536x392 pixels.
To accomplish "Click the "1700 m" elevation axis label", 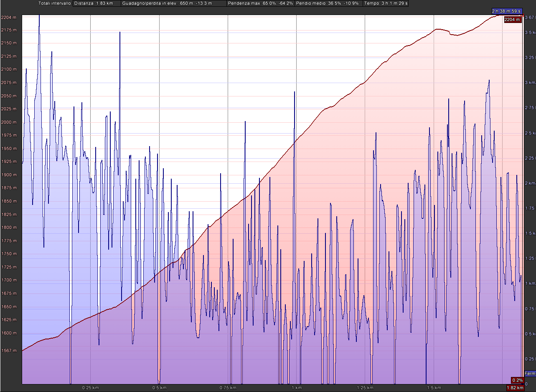I will [9, 280].
